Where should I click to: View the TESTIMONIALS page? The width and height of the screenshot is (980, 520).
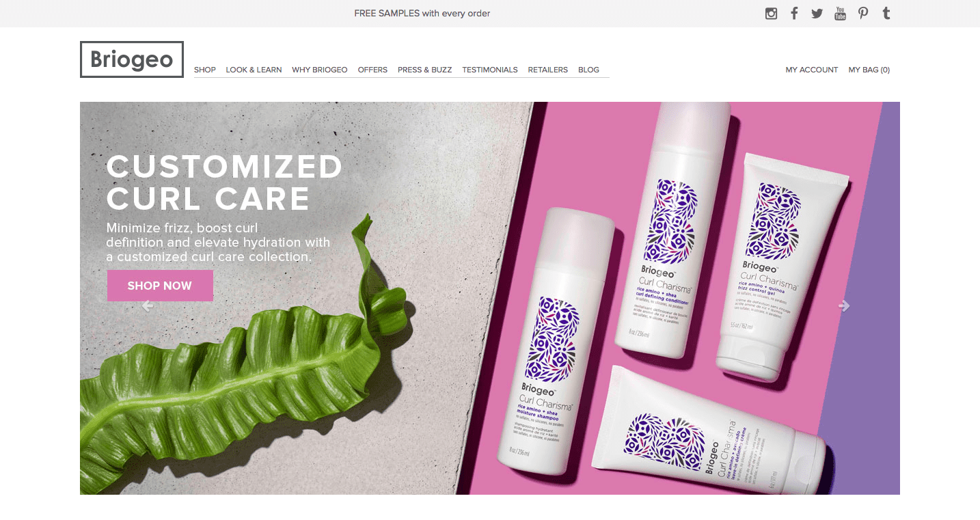[x=490, y=70]
